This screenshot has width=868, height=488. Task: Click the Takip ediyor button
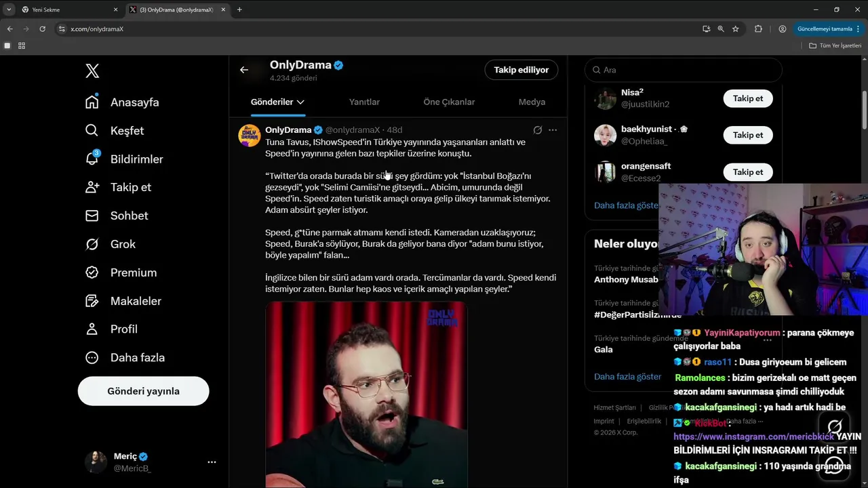[521, 70]
